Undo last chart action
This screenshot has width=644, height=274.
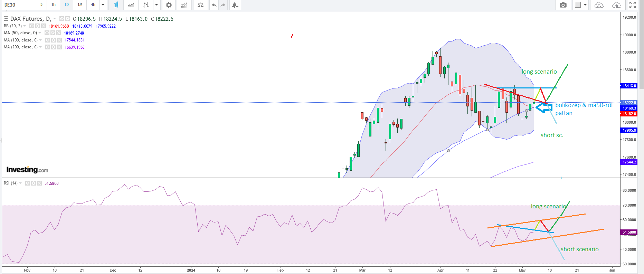214,5
